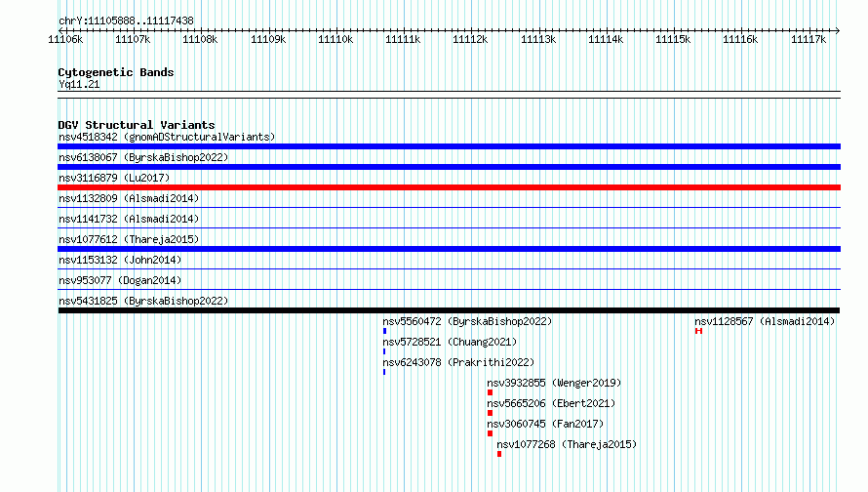Click the thin blue line under nsv1132809

[449, 208]
